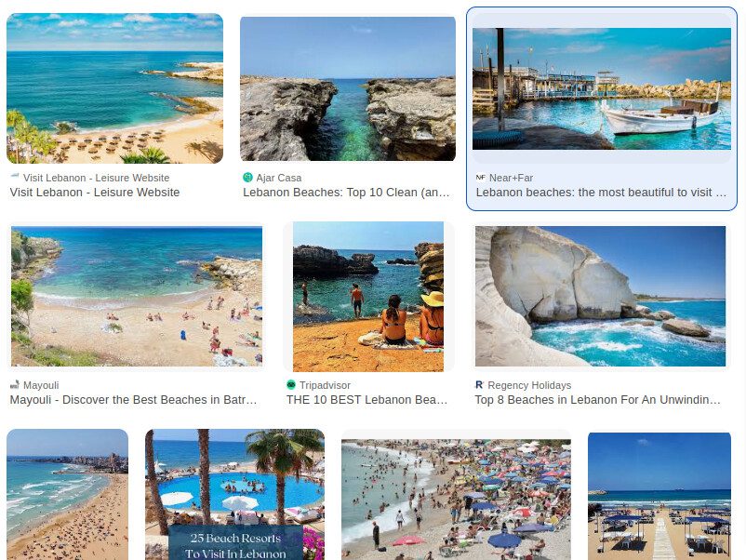This screenshot has height=560, width=746.
Task: Open the Tripadvisor sunbathers on rocks image
Action: coord(368,297)
